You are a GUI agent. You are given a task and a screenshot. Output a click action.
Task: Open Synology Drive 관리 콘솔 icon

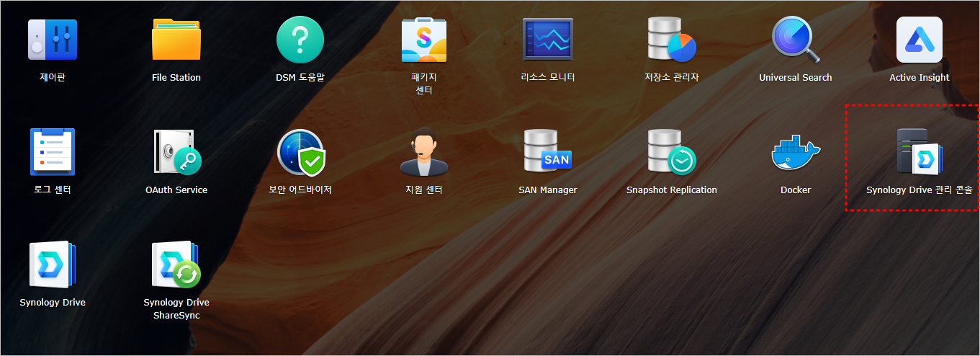click(920, 152)
